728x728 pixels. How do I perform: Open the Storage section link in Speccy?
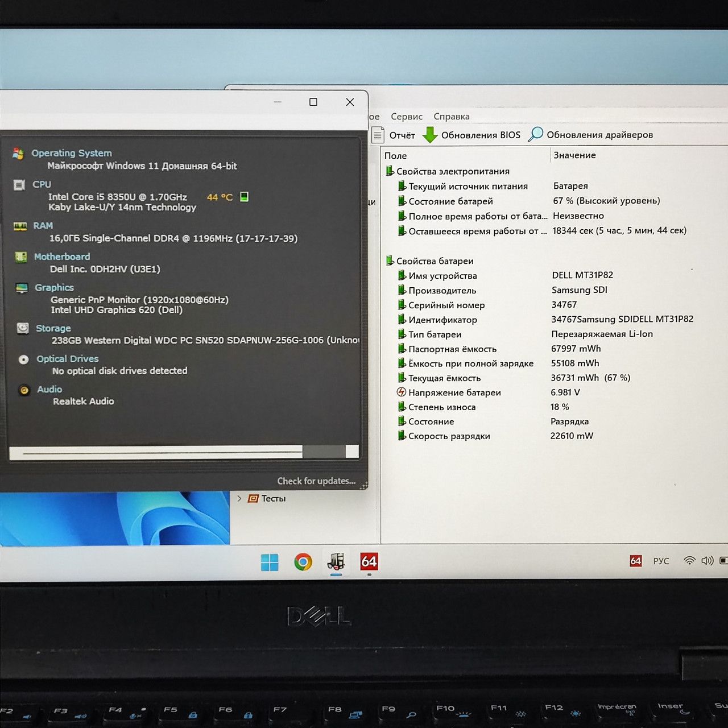point(53,328)
